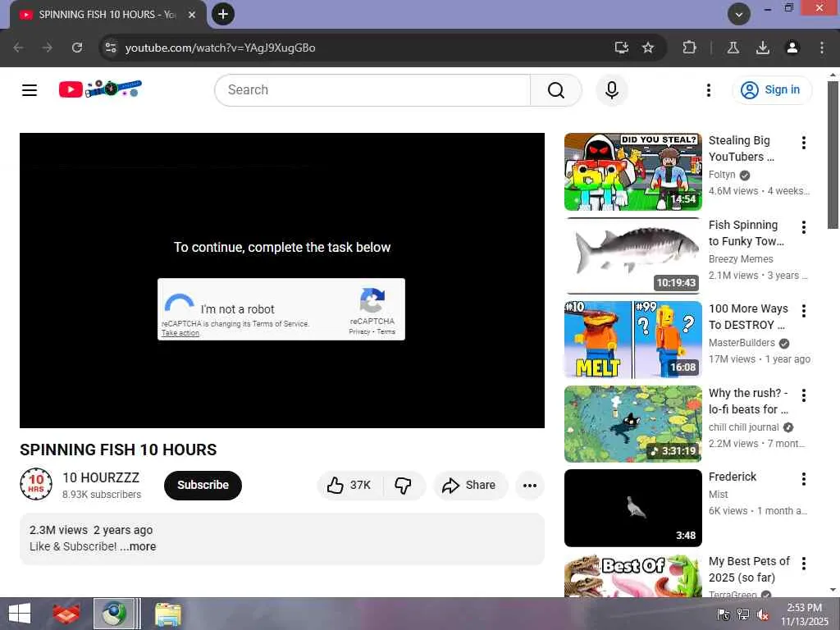Open the YouTube hamburger guide menu
This screenshot has width=840, height=630.
click(x=30, y=90)
